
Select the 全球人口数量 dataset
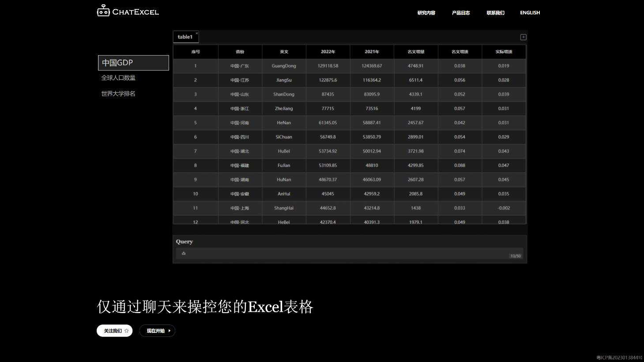click(x=118, y=78)
